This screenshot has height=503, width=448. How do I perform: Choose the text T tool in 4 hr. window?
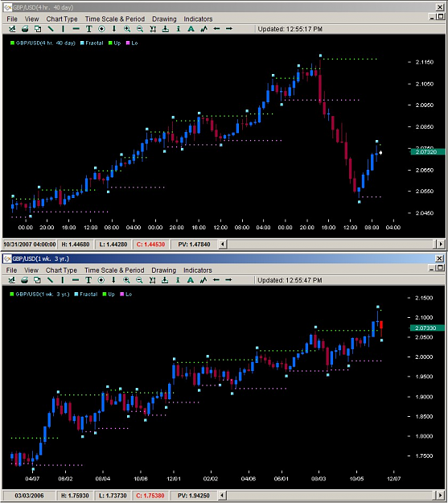[88, 29]
